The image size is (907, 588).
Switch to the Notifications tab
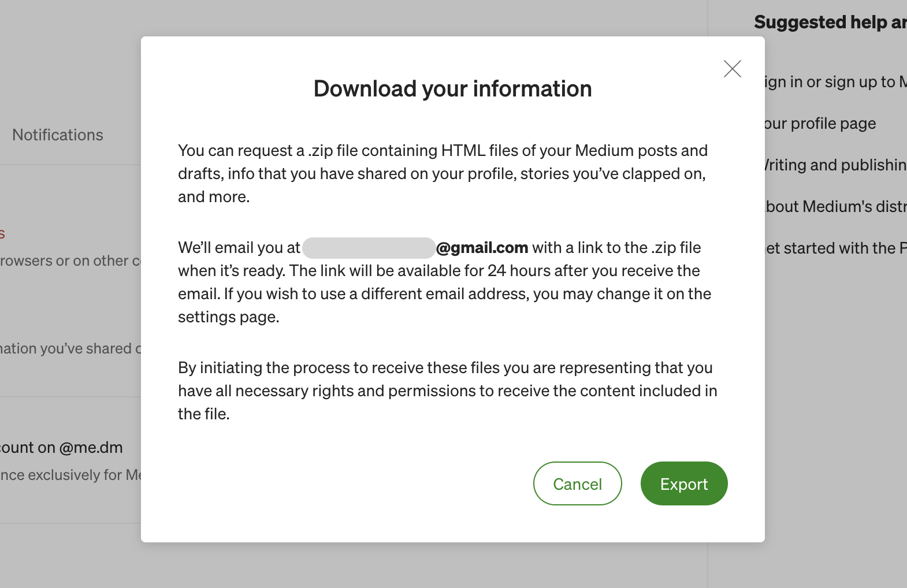click(x=58, y=135)
